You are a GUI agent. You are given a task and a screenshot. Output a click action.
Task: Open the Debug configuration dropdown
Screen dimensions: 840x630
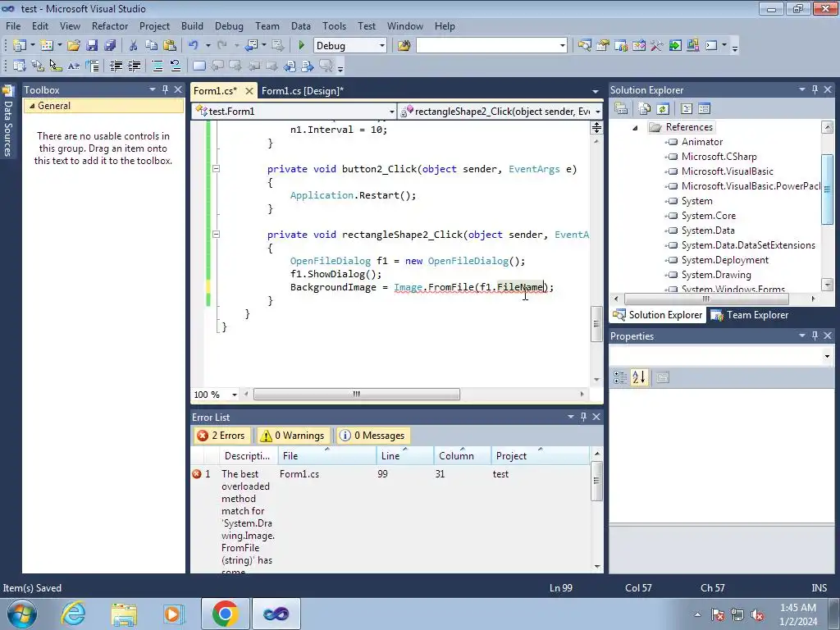tap(382, 46)
